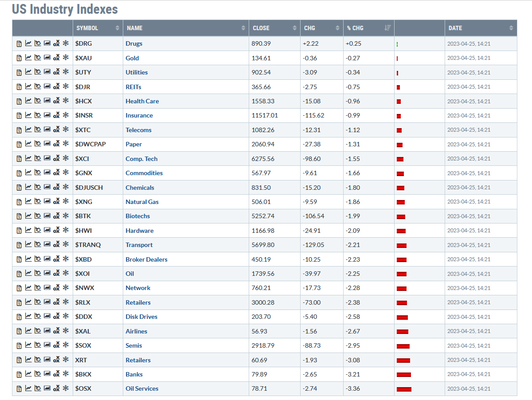Sort table by the NAME column header
The image size is (532, 400).
pyautogui.click(x=186, y=28)
